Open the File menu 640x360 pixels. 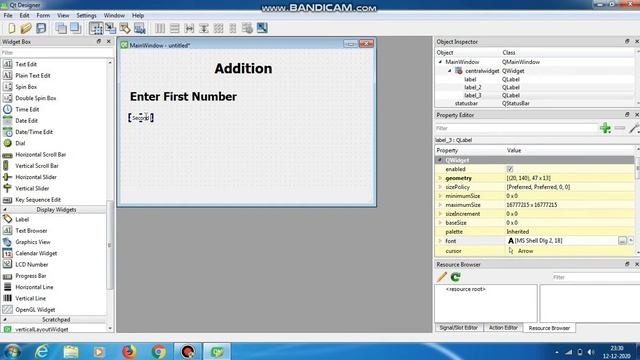coord(8,16)
